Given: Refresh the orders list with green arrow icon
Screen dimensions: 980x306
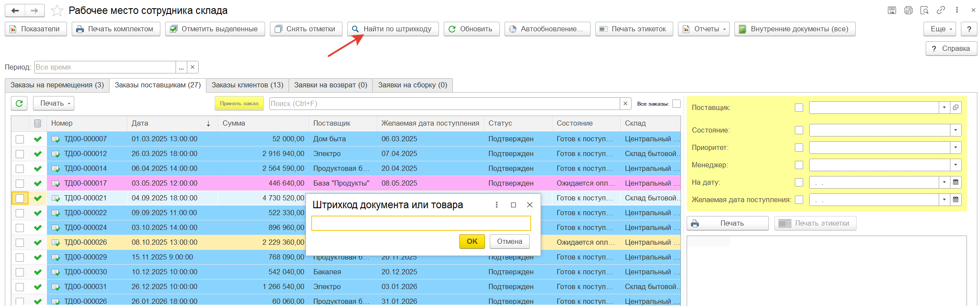Looking at the screenshot, I should click(19, 103).
